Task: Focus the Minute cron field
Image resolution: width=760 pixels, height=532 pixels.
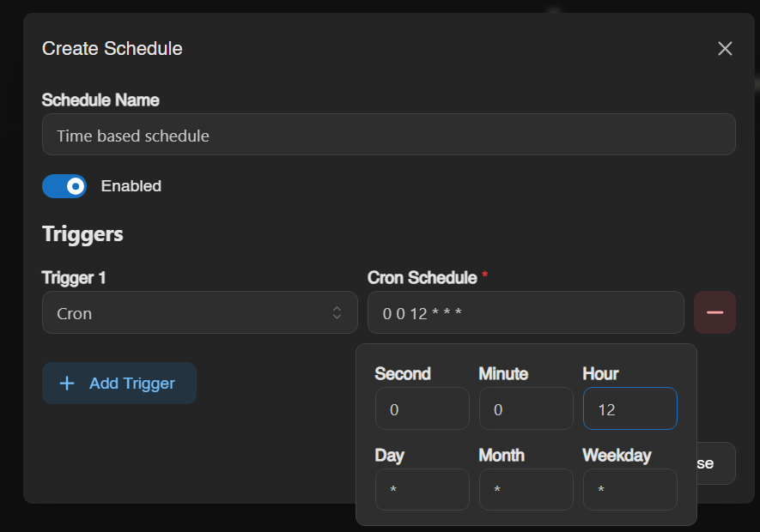Action: click(x=526, y=408)
